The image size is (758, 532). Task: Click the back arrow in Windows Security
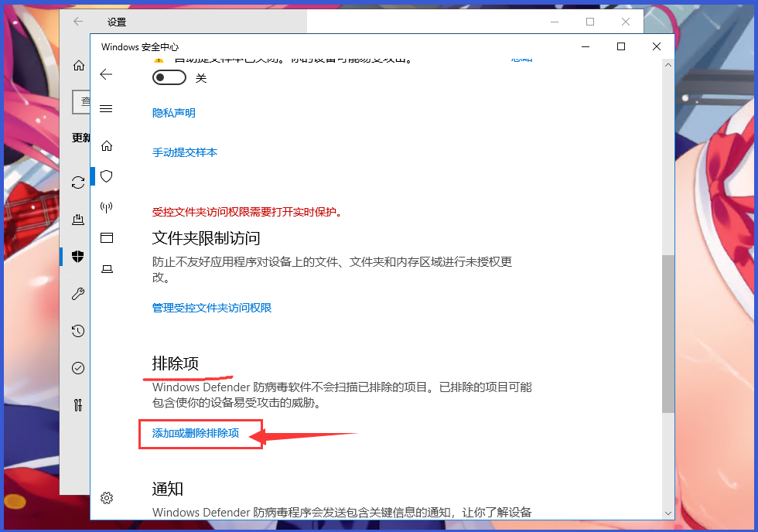[x=106, y=74]
